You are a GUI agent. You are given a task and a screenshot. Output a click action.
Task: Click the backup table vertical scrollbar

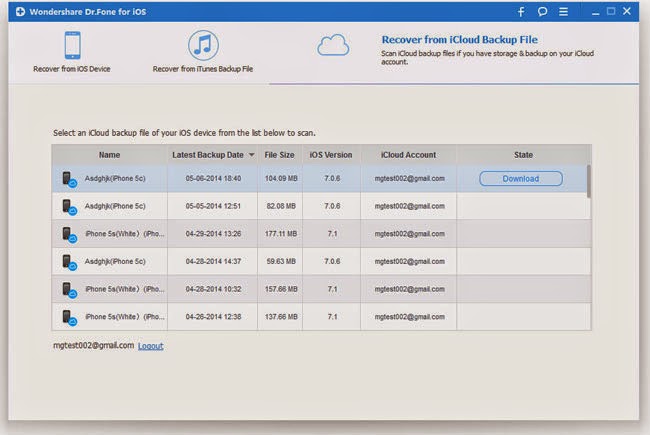tap(589, 181)
